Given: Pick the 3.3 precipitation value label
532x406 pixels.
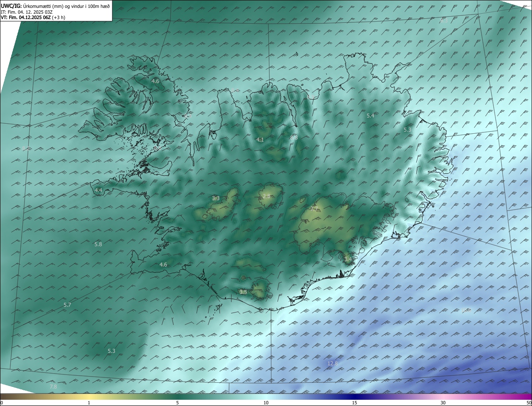Looking at the screenshot, I should (x=216, y=198).
